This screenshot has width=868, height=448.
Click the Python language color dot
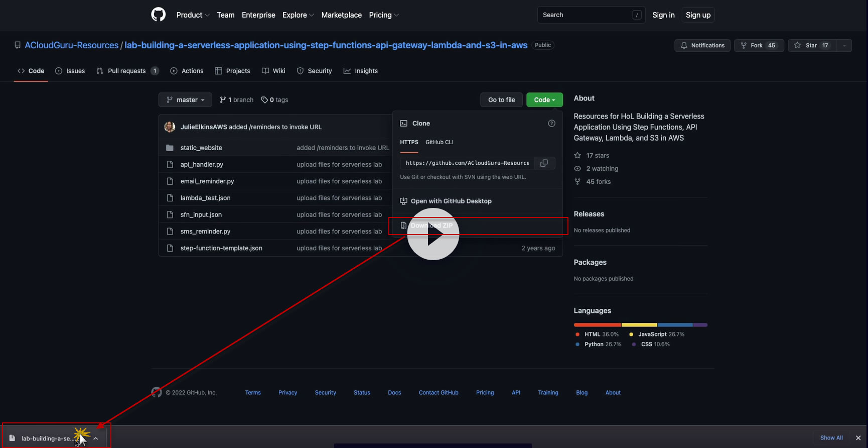click(577, 344)
